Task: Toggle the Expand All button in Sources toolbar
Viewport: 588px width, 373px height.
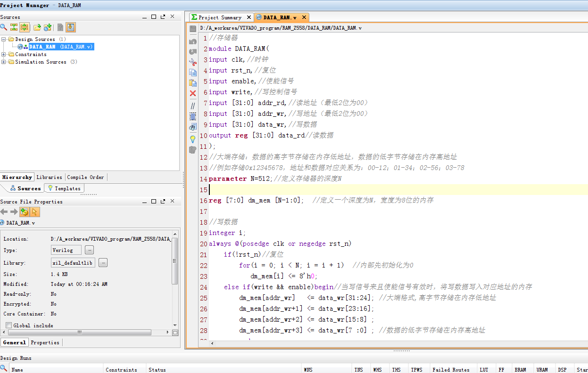Action: tap(24, 27)
